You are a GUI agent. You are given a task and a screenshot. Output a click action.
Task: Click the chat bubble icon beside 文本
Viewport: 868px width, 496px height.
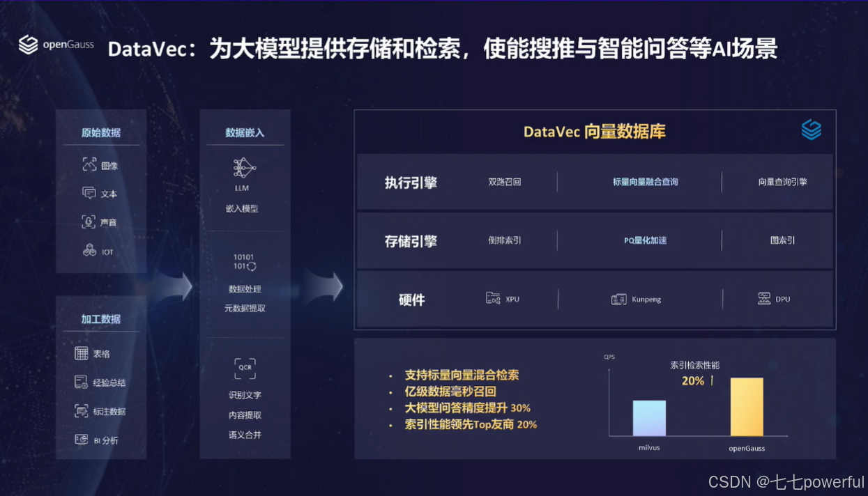(89, 193)
